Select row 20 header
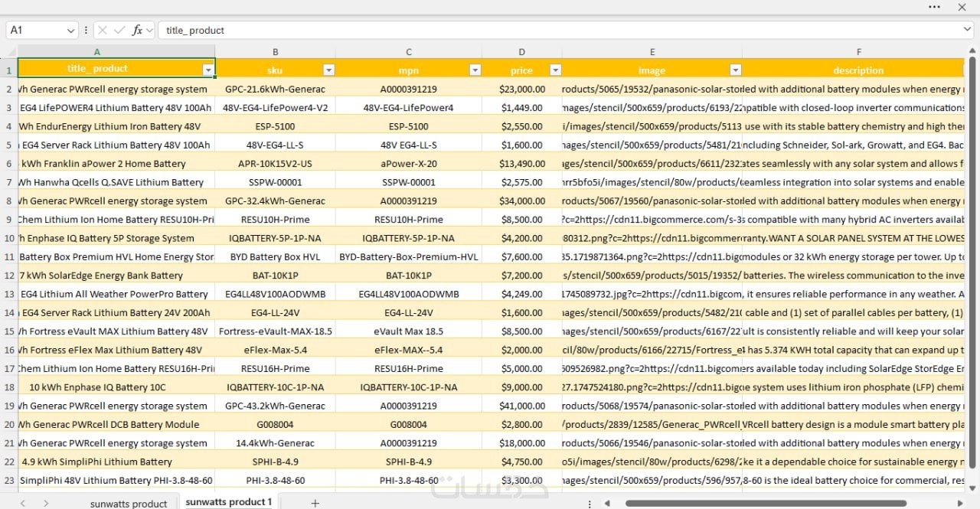Viewport: 980px width, 509px height. pyautogui.click(x=8, y=424)
